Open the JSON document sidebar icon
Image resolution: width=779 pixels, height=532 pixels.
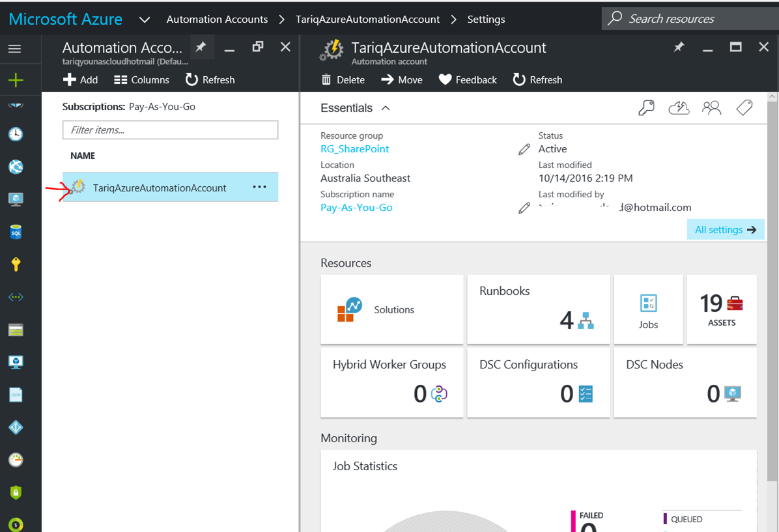[16, 395]
